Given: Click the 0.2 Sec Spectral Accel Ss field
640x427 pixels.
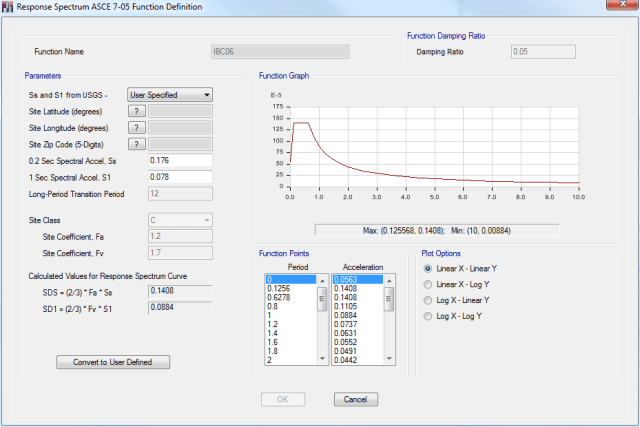Looking at the screenshot, I should tap(180, 161).
